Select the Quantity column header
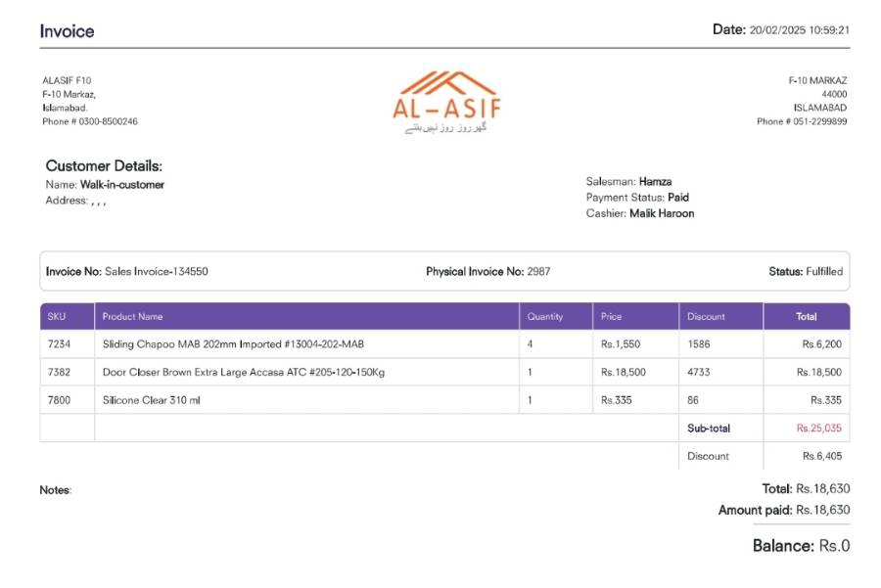This screenshot has height=588, width=881. [545, 317]
